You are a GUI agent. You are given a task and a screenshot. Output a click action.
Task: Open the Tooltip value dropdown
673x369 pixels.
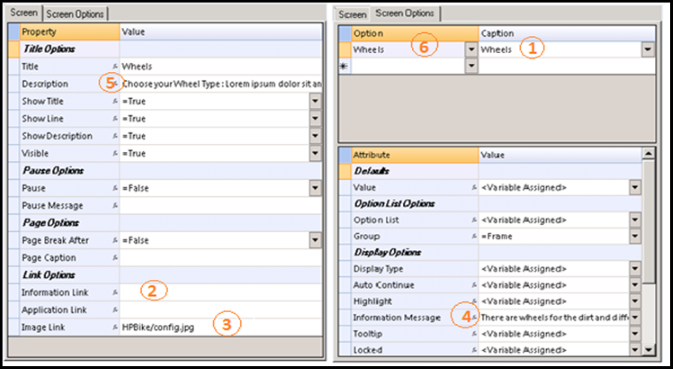635,334
